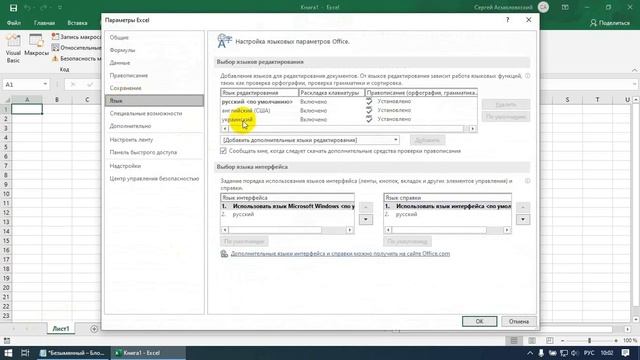Click OK button in Excel options
The image size is (640, 360).
tap(480, 322)
